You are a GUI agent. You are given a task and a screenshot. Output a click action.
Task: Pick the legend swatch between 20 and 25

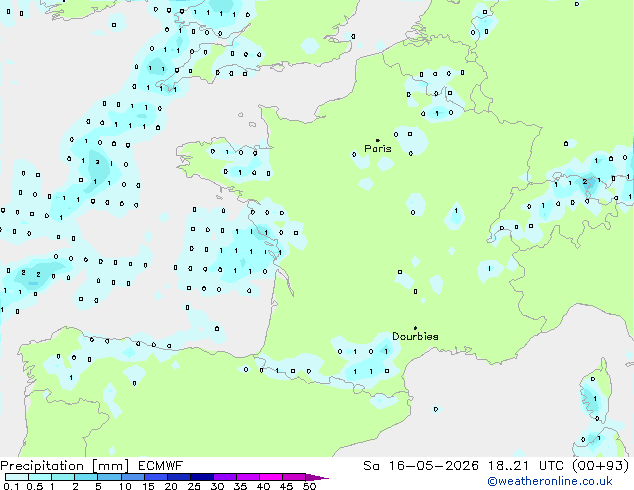pyautogui.click(x=178, y=477)
